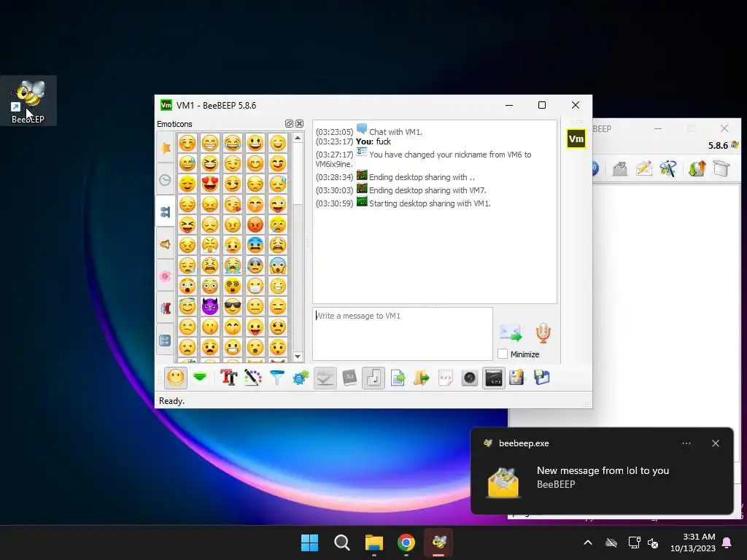Click the send file document icon
The width and height of the screenshot is (747, 560).
click(398, 378)
